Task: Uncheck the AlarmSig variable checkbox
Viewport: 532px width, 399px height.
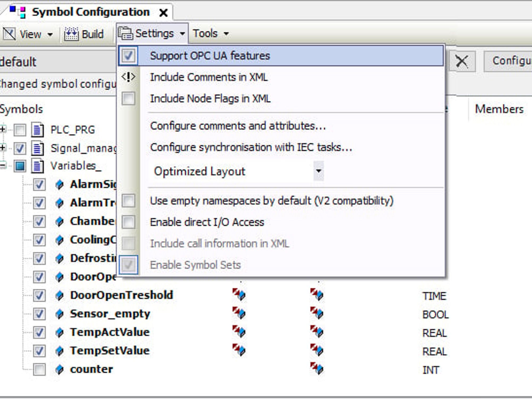Action: (x=39, y=185)
